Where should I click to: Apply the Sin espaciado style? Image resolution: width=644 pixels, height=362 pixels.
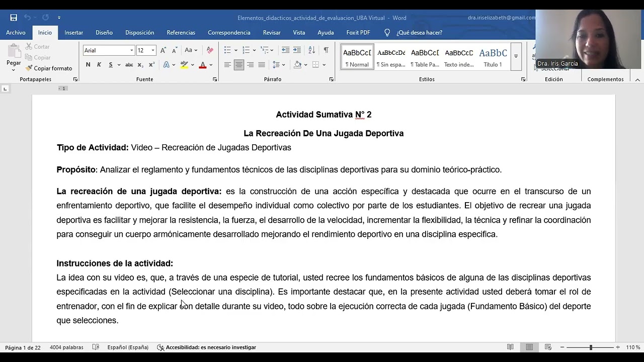pos(391,56)
